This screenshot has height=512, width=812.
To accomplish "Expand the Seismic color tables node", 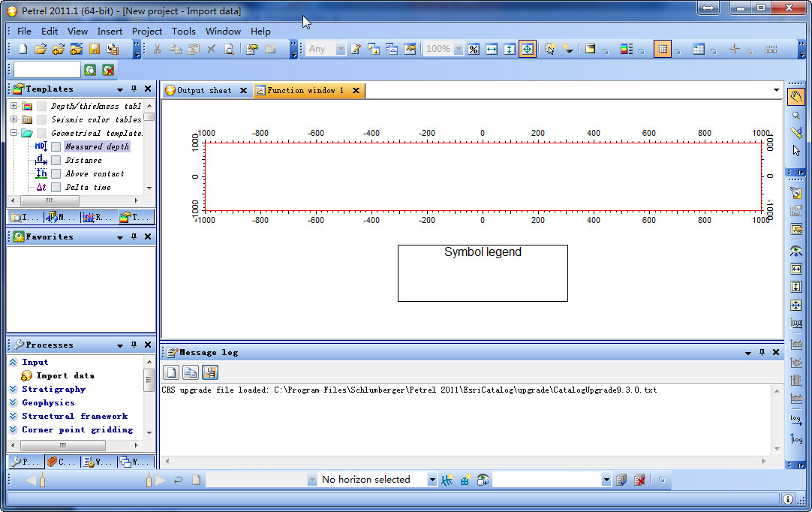I will [14, 119].
